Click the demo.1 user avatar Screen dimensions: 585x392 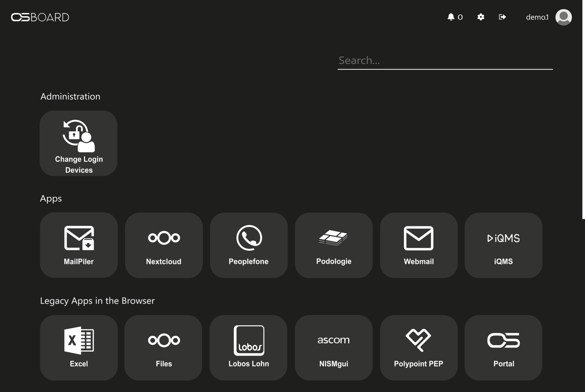(x=563, y=17)
